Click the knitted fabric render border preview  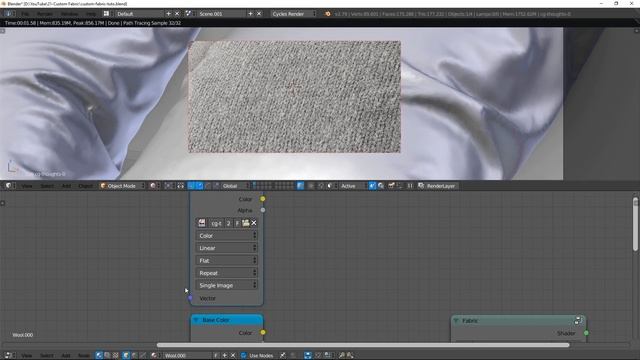click(x=294, y=97)
